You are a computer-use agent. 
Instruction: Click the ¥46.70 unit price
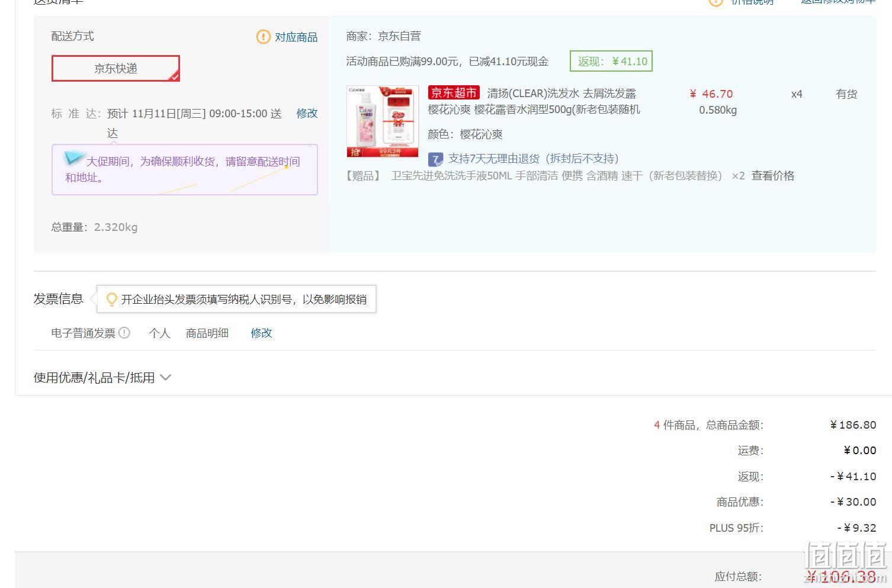point(711,94)
